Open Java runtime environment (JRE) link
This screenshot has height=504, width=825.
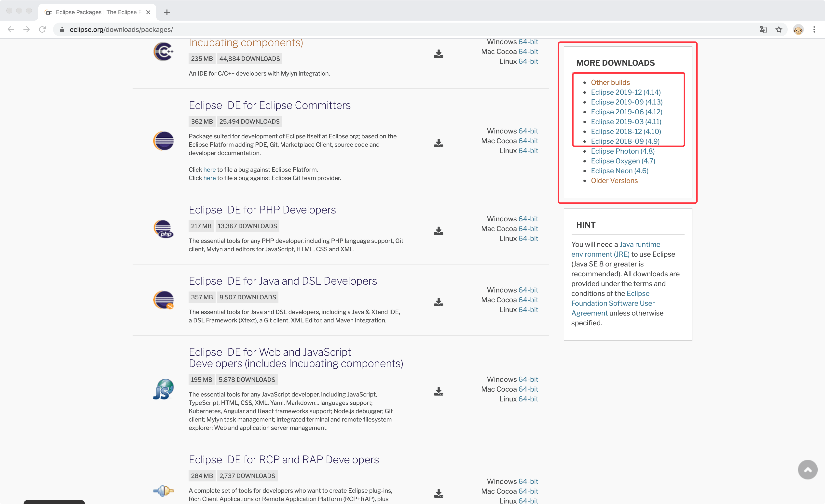pos(615,249)
